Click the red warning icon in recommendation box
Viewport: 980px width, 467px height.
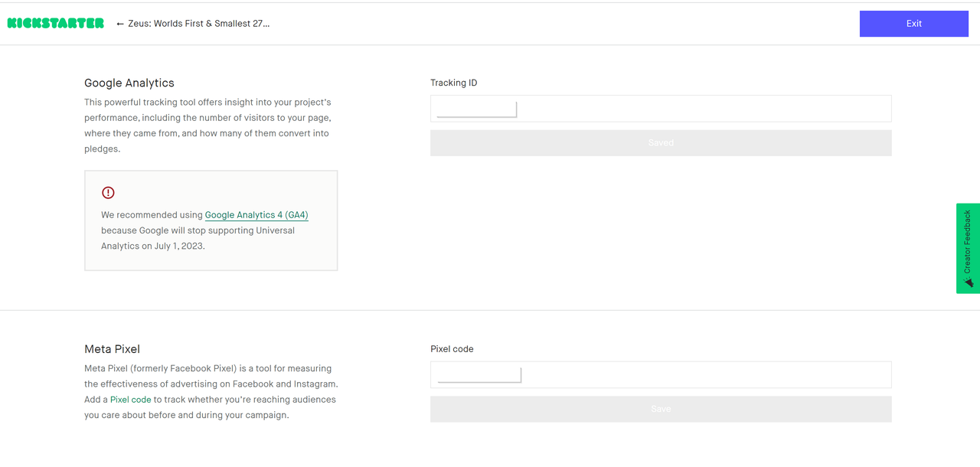pyautogui.click(x=107, y=193)
